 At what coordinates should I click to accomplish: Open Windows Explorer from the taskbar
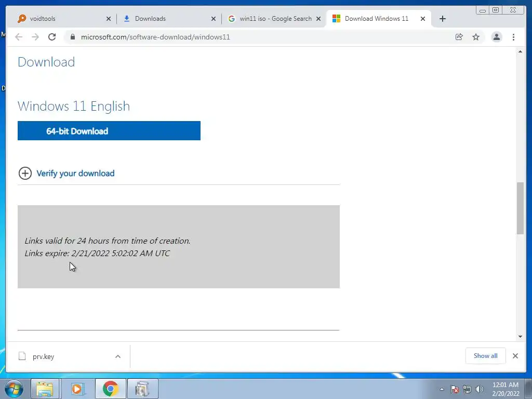(x=45, y=389)
